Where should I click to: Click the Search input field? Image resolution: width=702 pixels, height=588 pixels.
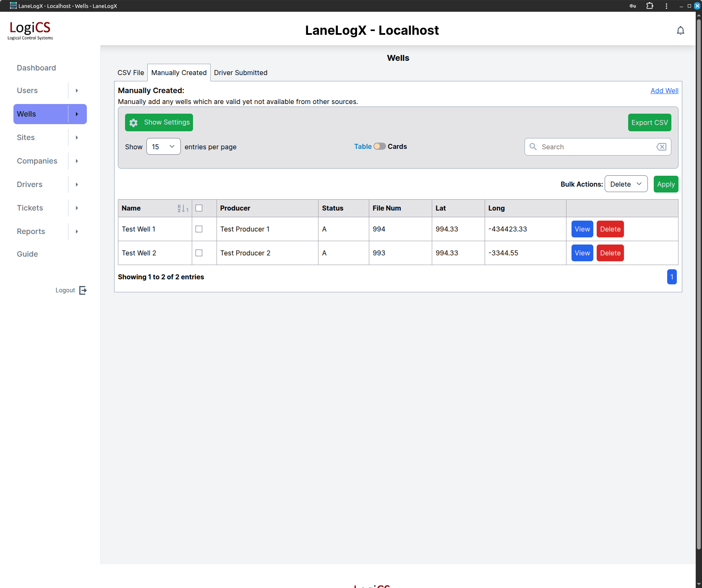point(598,147)
